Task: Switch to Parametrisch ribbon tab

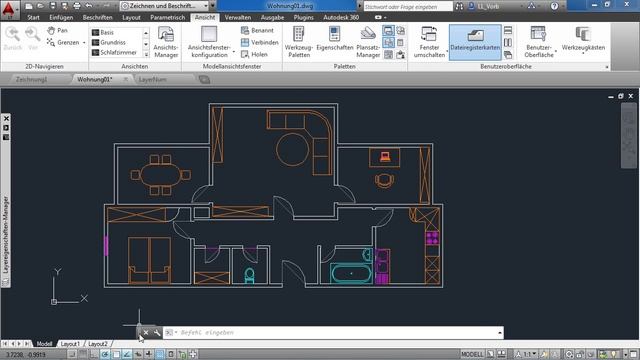Action: coord(167,18)
